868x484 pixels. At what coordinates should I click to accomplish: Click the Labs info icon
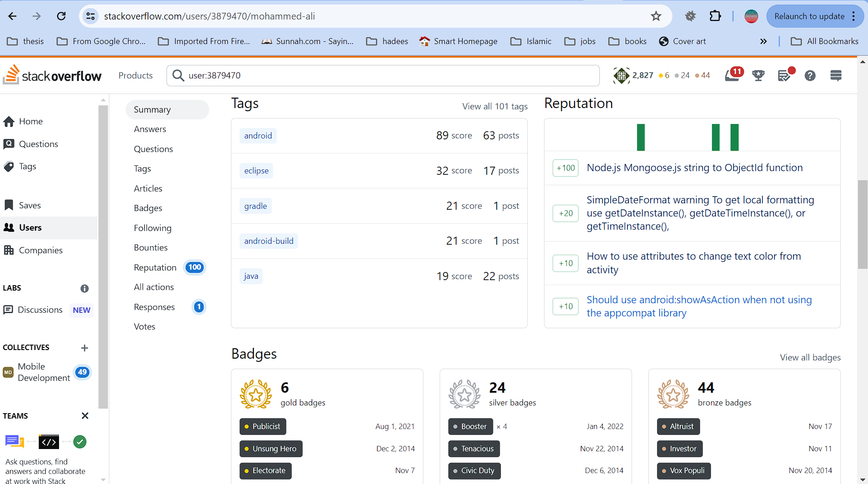point(84,288)
